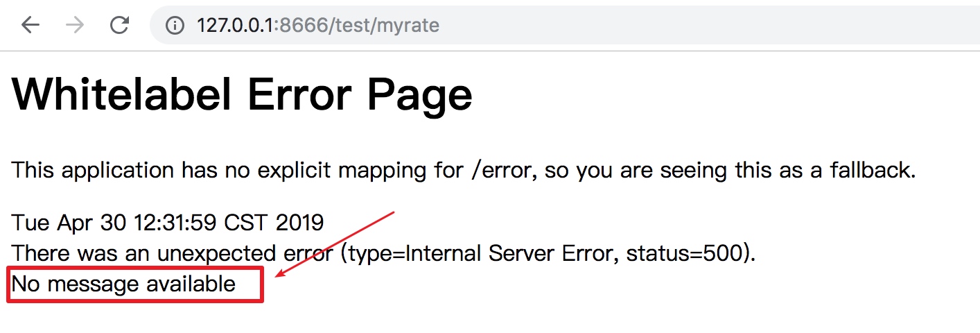Screen dimensions: 980x333
Task: Click the 'This application has no explicit mapping' sentence
Action: [x=464, y=170]
